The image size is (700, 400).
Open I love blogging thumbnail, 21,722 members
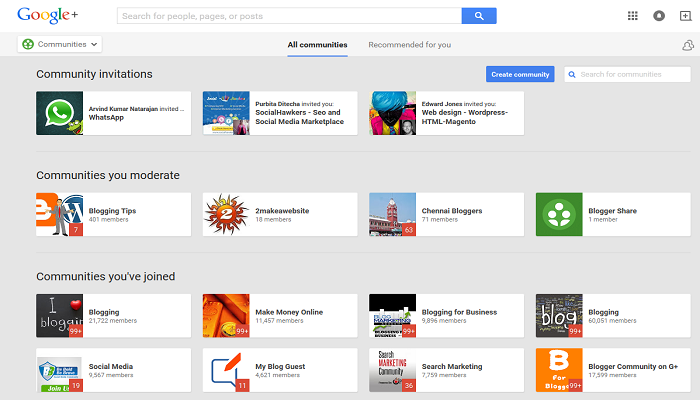59,316
